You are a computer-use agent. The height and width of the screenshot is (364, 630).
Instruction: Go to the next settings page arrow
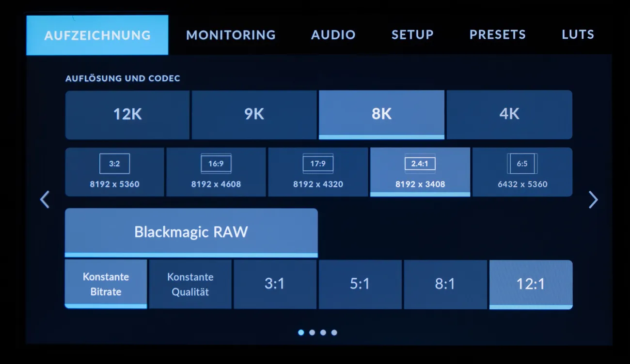click(x=593, y=199)
